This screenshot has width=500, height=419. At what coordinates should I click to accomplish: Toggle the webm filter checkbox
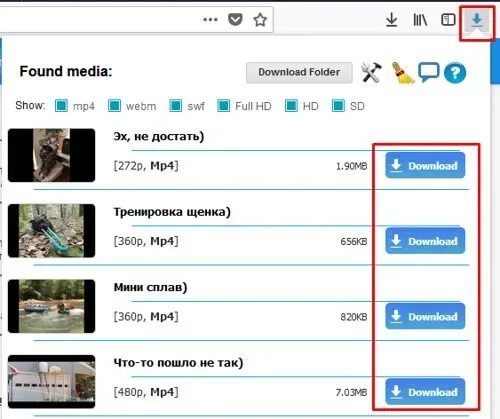pyautogui.click(x=115, y=106)
